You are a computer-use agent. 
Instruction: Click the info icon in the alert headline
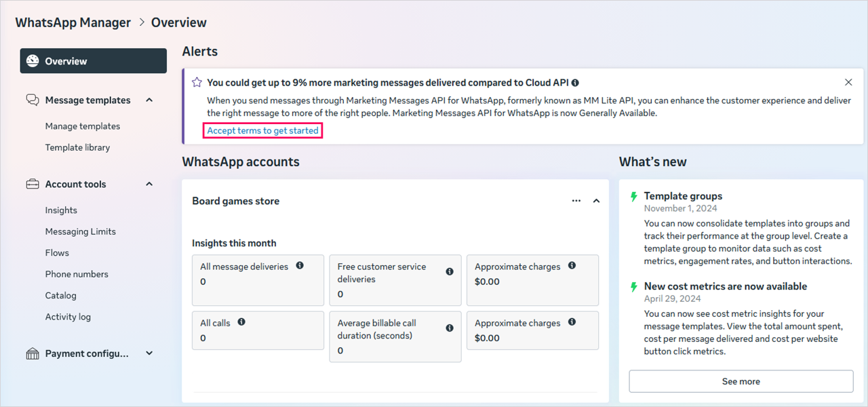(575, 83)
